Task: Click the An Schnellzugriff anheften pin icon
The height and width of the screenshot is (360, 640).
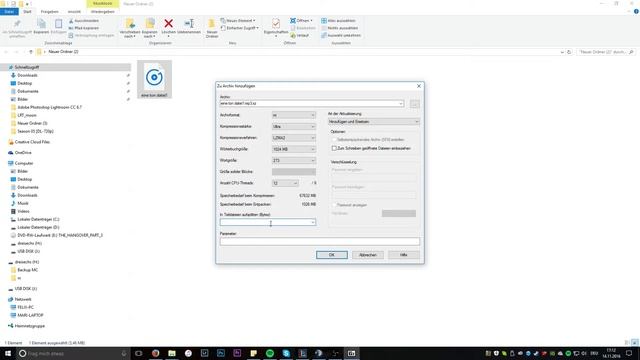Action: (17, 24)
